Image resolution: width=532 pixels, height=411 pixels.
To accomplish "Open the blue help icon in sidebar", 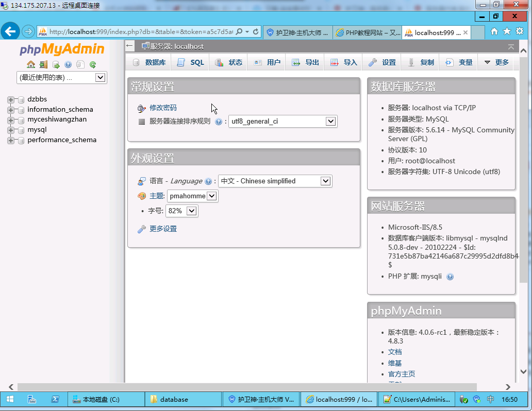I will 68,64.
